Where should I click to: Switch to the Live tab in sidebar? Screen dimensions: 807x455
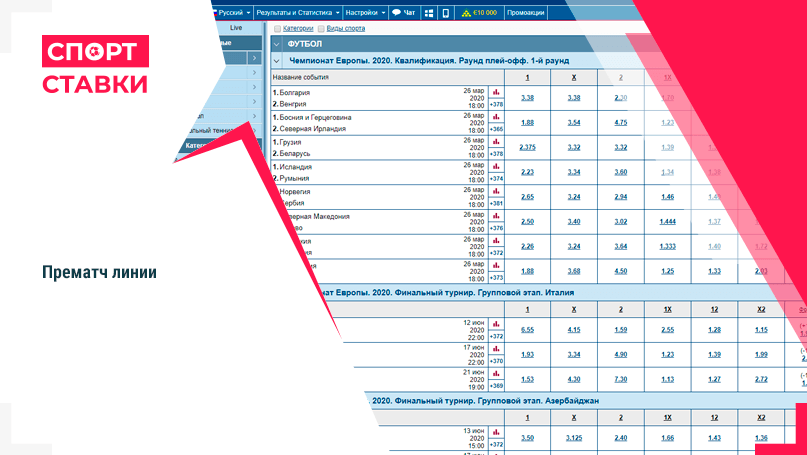pos(236,28)
